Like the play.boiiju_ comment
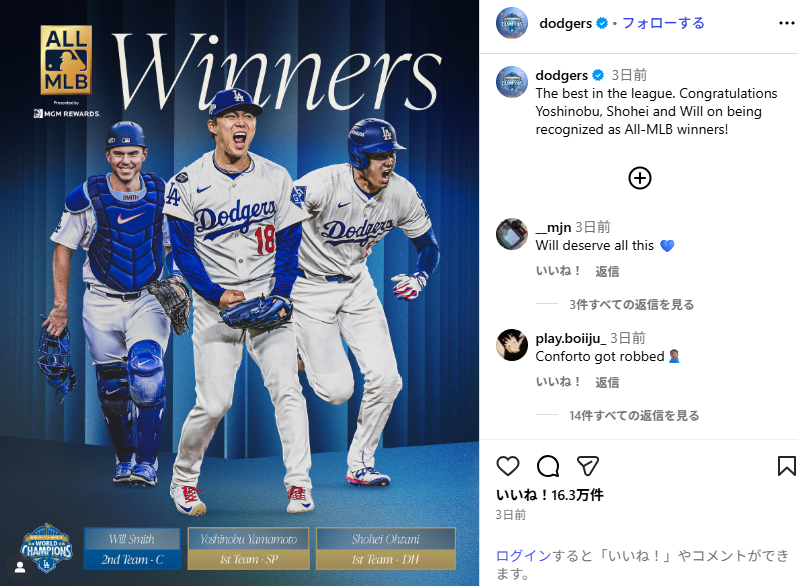The width and height of the screenshot is (798, 586). [x=558, y=382]
